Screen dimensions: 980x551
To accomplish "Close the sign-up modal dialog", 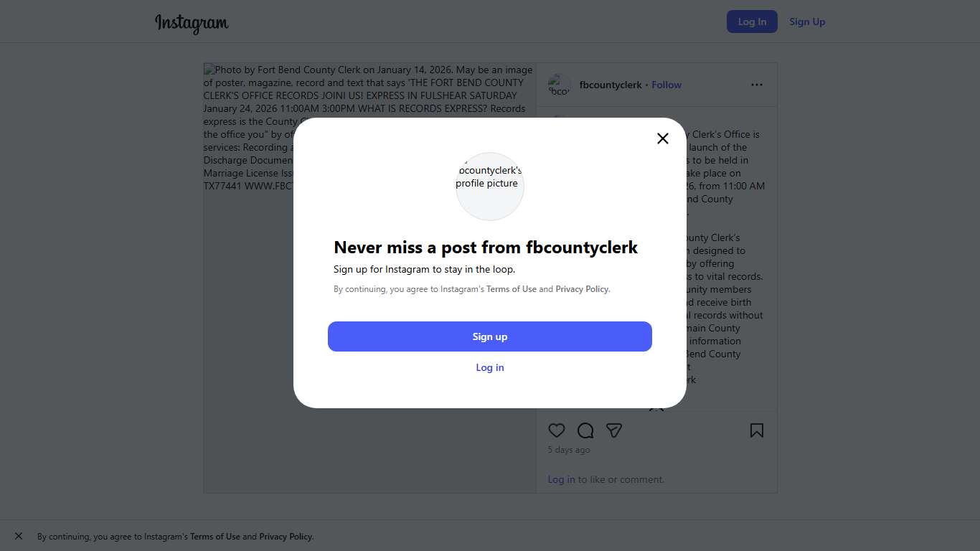I will click(x=663, y=138).
